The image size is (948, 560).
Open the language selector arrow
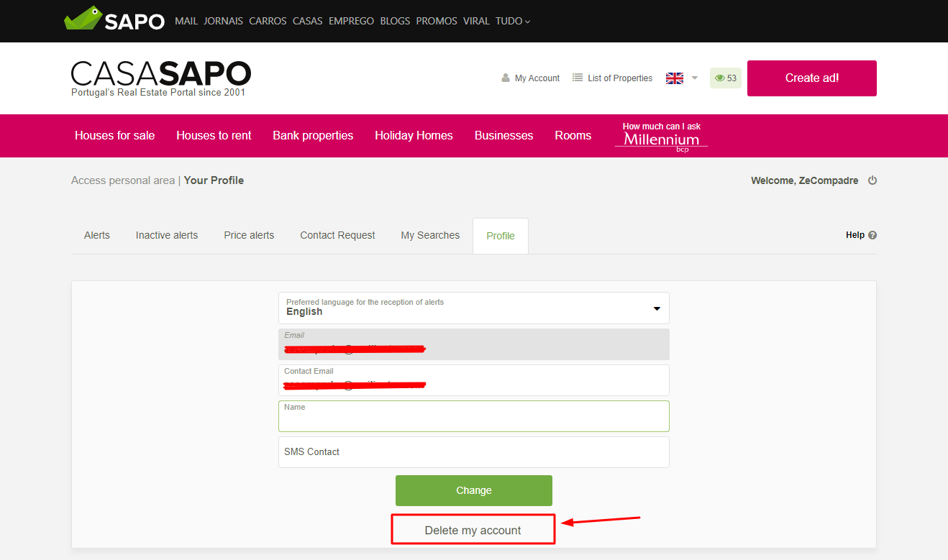[x=695, y=78]
